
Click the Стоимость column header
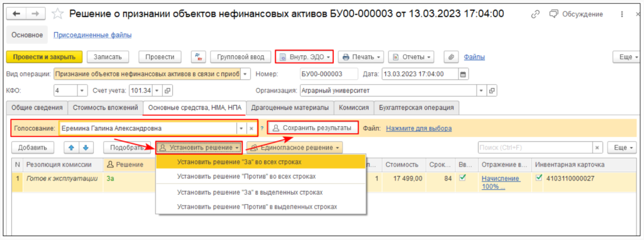(404, 165)
